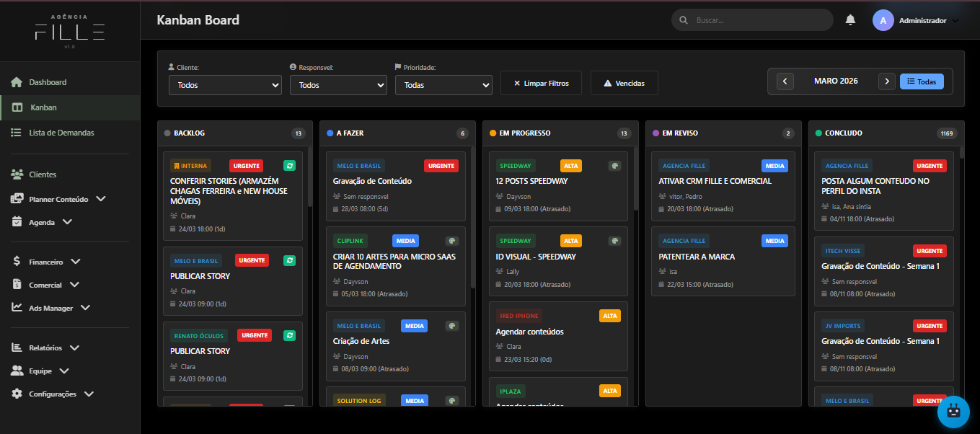Go to previous month arrow

tap(785, 81)
